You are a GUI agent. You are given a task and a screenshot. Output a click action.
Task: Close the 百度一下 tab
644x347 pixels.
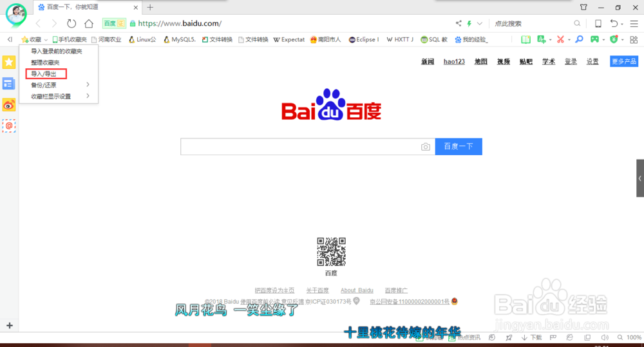135,7
